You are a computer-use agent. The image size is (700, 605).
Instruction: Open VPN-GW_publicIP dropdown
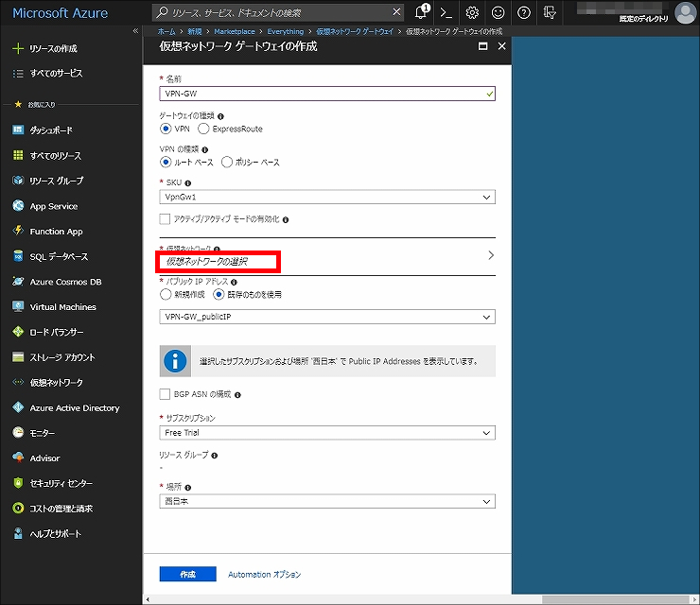pos(327,317)
